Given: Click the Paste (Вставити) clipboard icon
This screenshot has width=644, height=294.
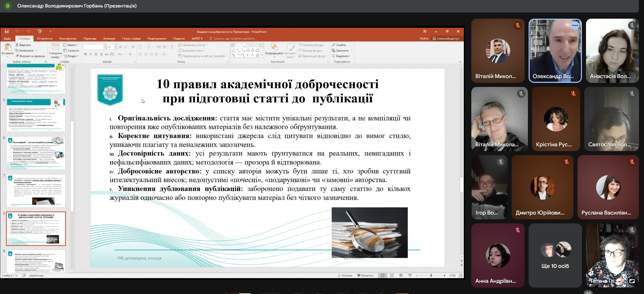Looking at the screenshot, I should tap(7, 48).
